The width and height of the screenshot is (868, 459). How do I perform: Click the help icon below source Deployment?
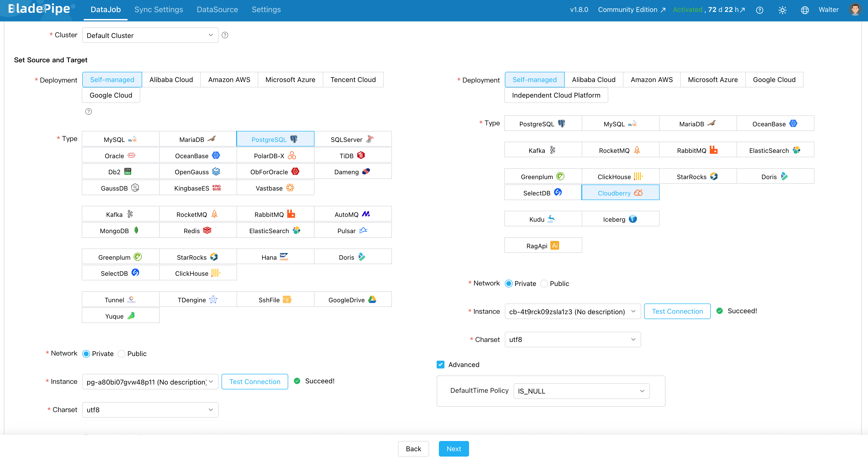(x=89, y=111)
